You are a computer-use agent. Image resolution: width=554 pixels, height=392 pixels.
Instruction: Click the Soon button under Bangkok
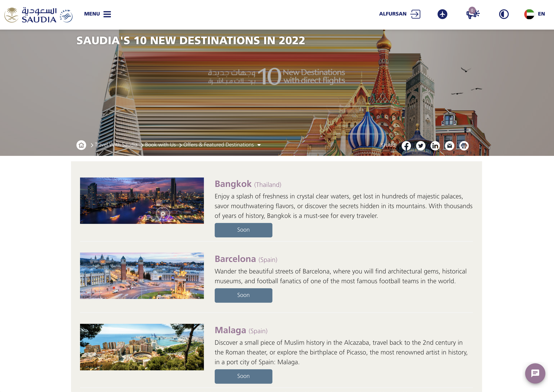click(243, 230)
